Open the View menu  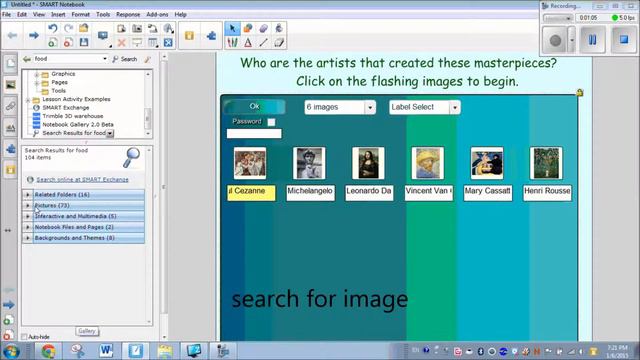(39, 14)
